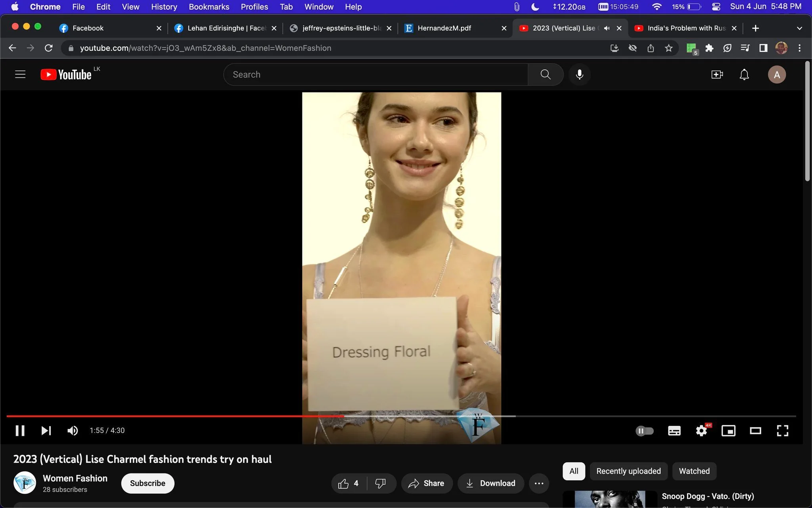Enter fullscreen mode
812x508 pixels.
[782, 431]
